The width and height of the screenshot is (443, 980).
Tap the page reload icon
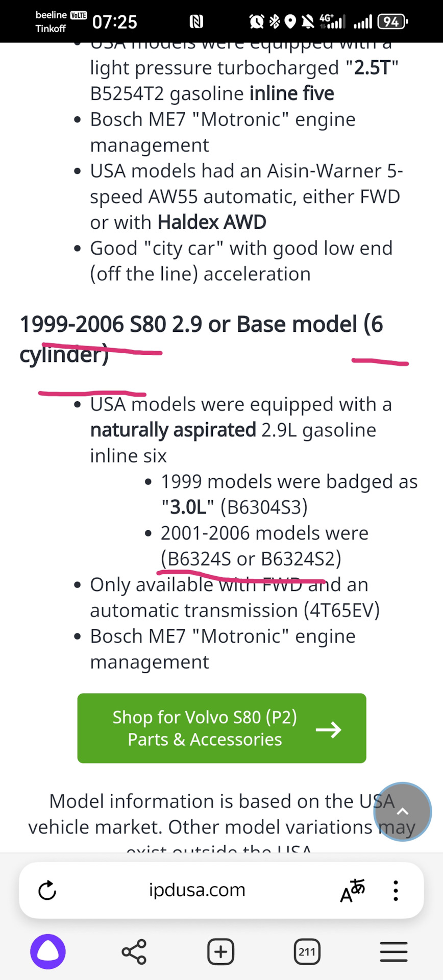[x=47, y=891]
